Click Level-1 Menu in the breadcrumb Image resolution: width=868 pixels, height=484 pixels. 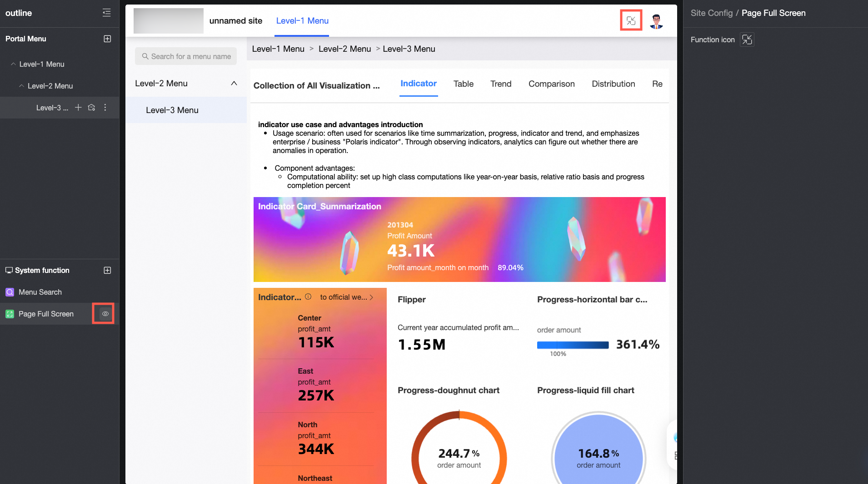tap(278, 49)
